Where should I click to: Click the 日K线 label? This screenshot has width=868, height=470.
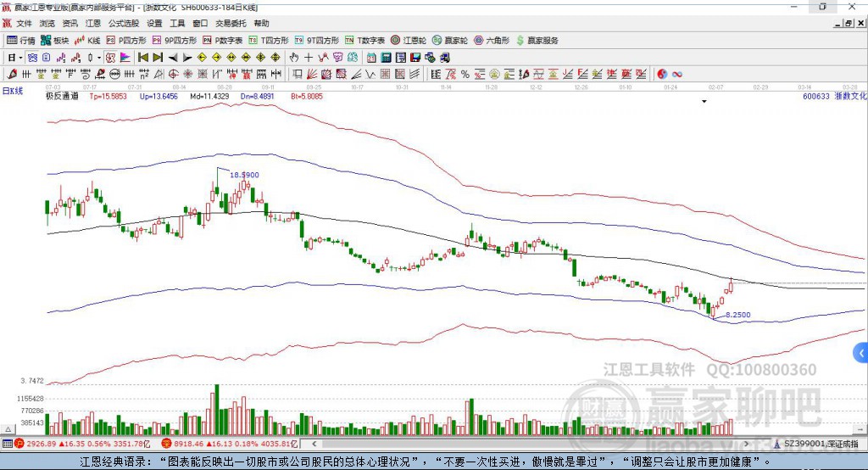(13, 92)
